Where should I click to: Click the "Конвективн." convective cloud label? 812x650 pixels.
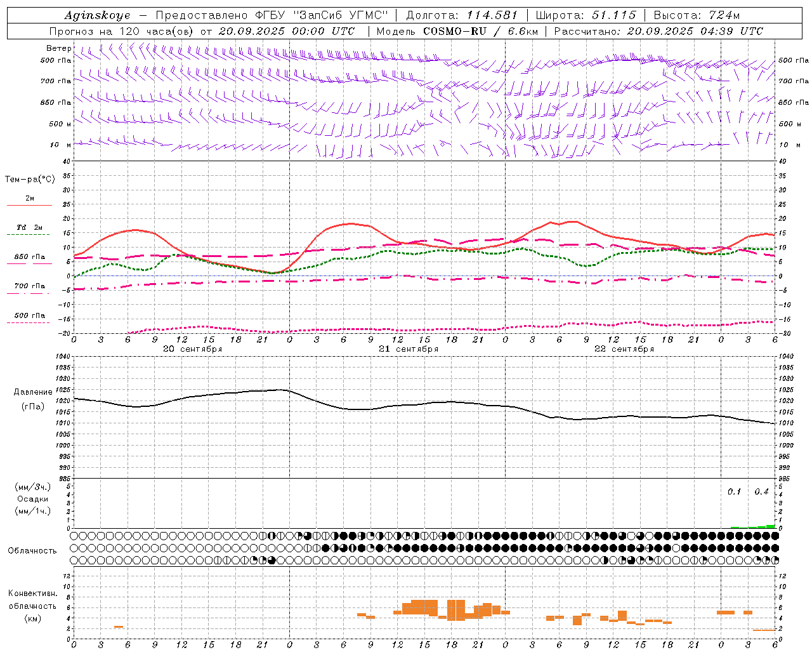tap(33, 594)
